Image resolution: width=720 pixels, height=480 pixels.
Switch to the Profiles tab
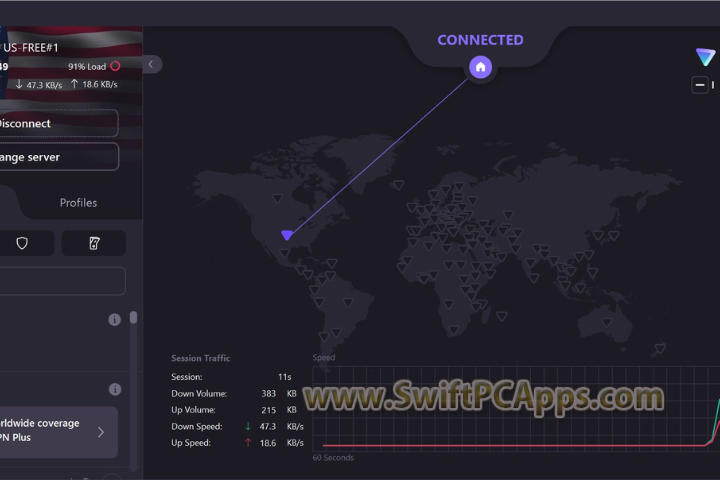[78, 203]
